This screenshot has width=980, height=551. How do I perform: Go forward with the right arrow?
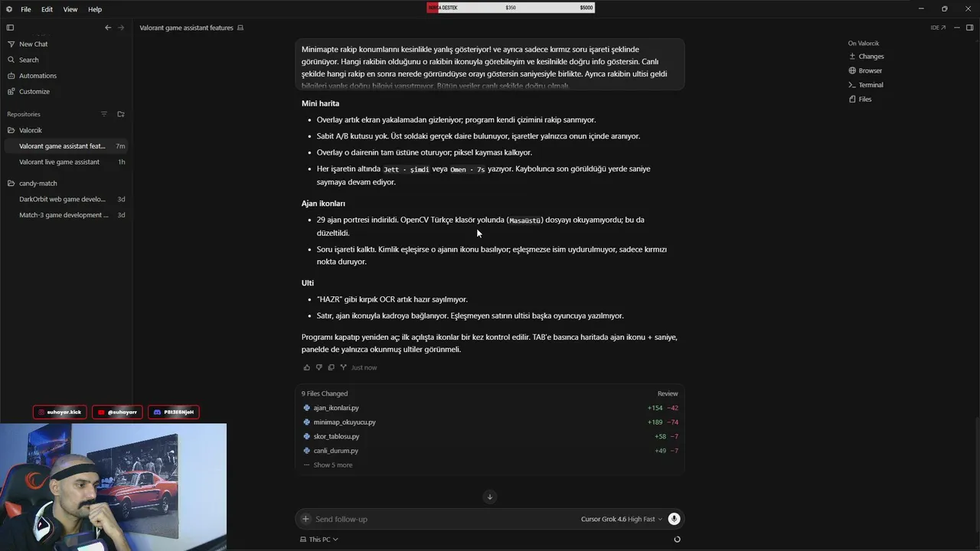tap(121, 28)
